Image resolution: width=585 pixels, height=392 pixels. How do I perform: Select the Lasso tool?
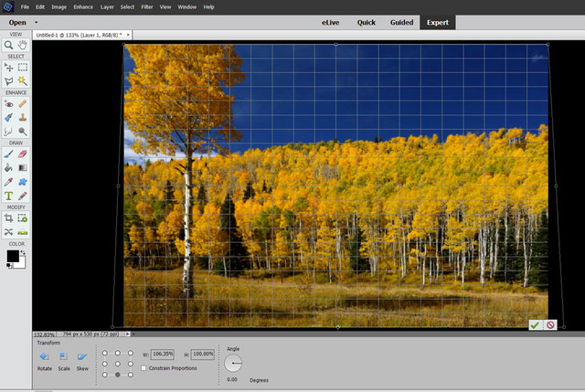(8, 81)
